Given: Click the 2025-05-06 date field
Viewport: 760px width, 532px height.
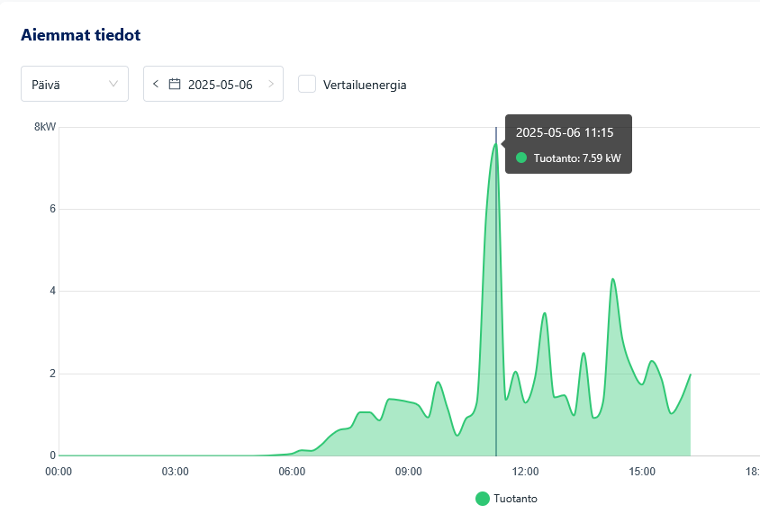Looking at the screenshot, I should click(x=220, y=85).
